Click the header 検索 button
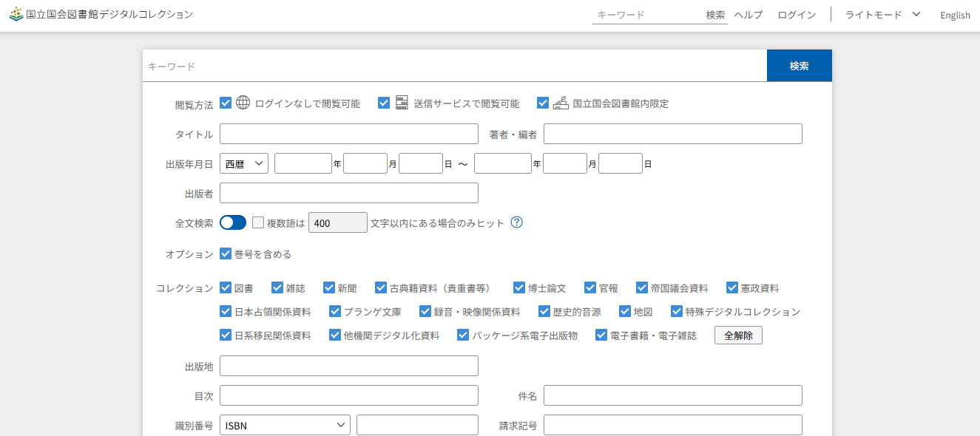This screenshot has width=980, height=436. (715, 15)
